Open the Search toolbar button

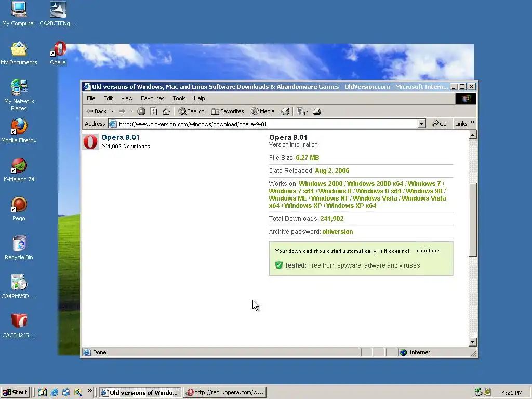191,111
